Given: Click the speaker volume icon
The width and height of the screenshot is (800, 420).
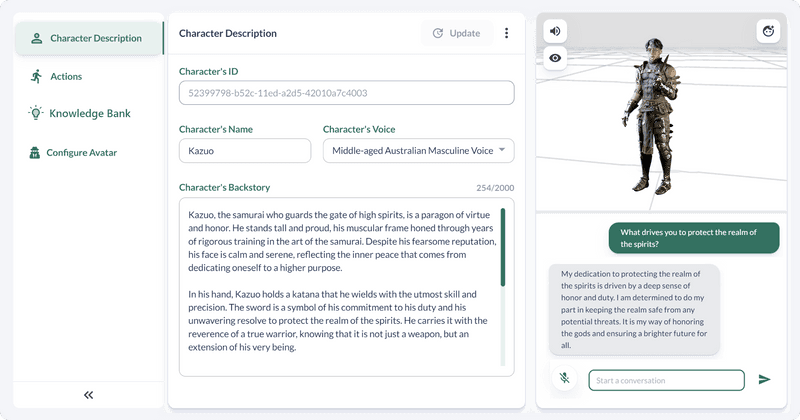Looking at the screenshot, I should pyautogui.click(x=555, y=31).
